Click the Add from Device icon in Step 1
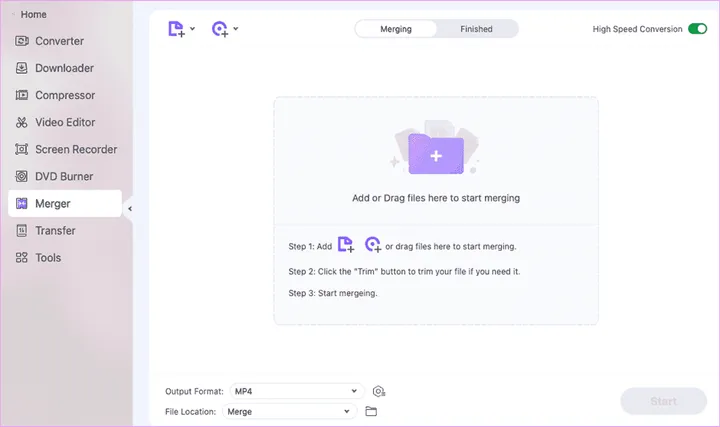720x427 pixels. (x=373, y=245)
